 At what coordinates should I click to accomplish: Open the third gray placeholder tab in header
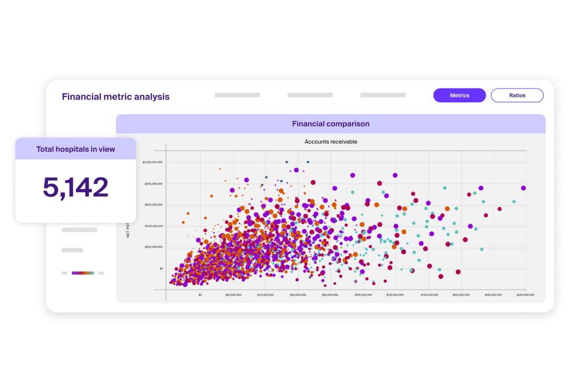(x=382, y=95)
